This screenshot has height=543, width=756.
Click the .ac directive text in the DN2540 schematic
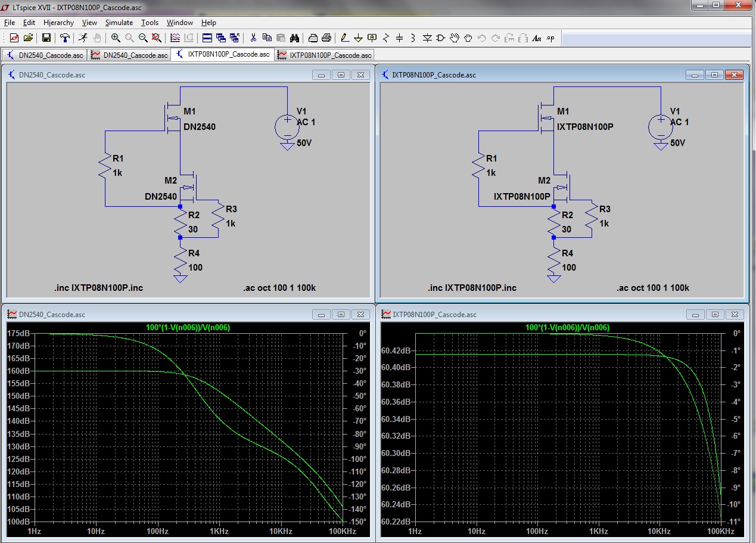[279, 288]
